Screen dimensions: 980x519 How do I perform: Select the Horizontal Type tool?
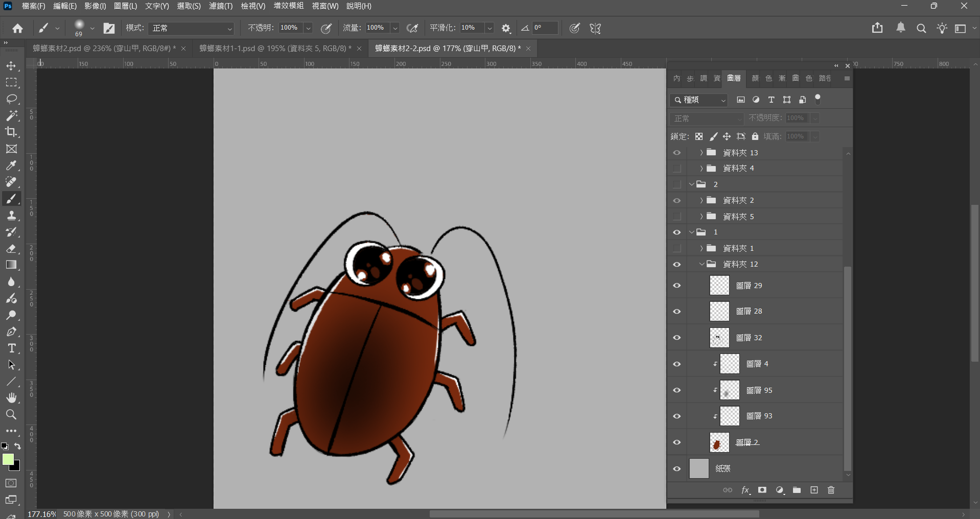[x=11, y=348]
